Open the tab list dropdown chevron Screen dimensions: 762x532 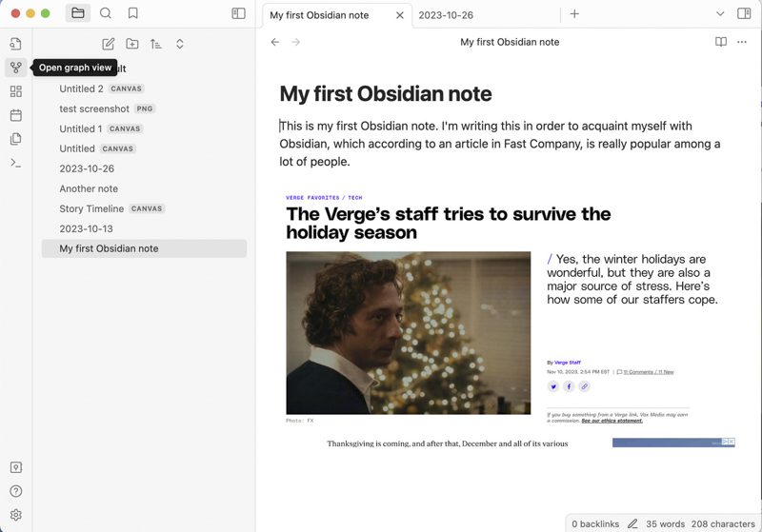720,13
